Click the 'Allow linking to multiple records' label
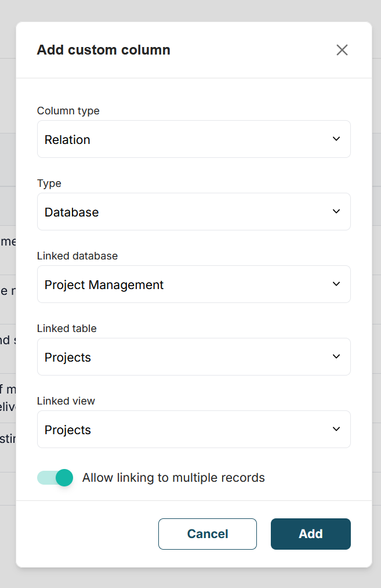Viewport: 381px width, 588px height. pos(173,478)
